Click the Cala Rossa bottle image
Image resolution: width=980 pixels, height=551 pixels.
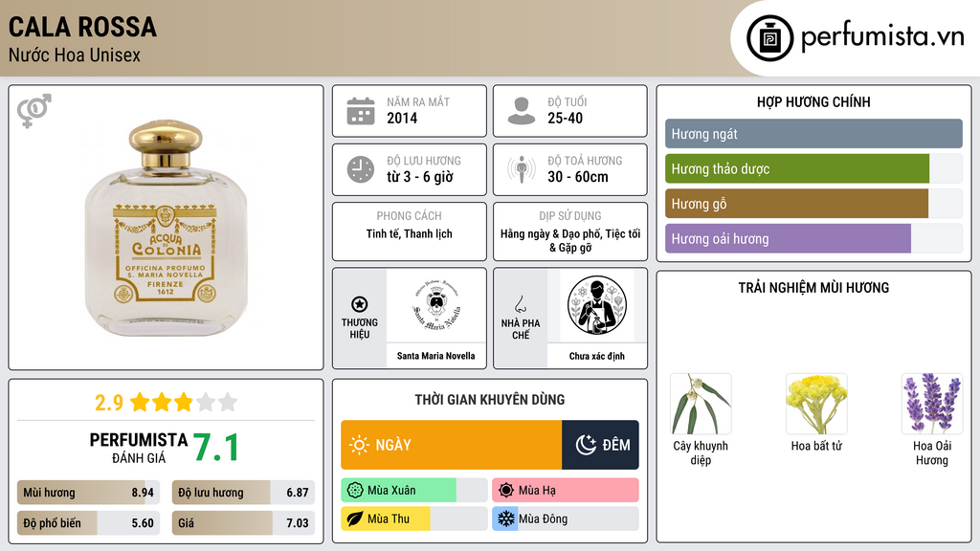pyautogui.click(x=166, y=228)
